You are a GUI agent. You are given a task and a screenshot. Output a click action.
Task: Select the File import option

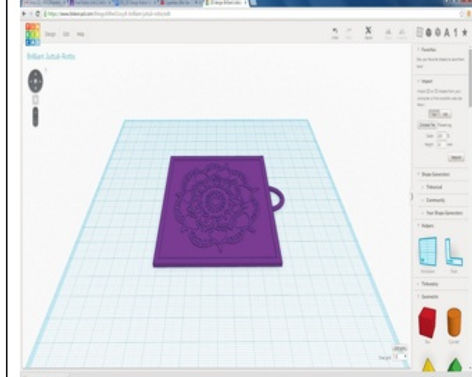point(434,114)
